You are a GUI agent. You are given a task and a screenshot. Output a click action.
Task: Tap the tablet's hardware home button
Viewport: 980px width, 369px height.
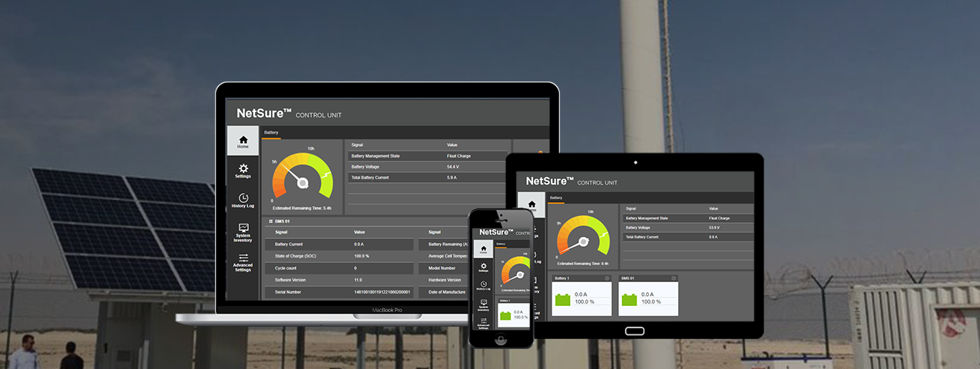click(x=634, y=331)
